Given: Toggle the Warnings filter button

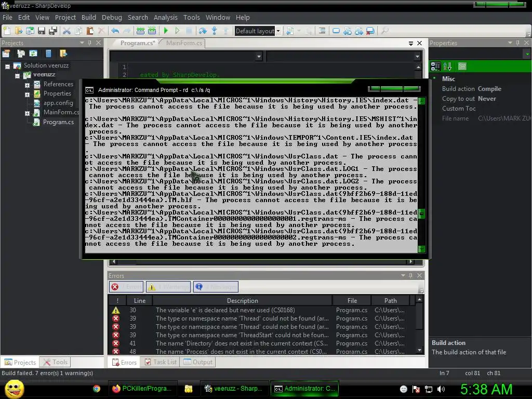Looking at the screenshot, I should [168, 287].
